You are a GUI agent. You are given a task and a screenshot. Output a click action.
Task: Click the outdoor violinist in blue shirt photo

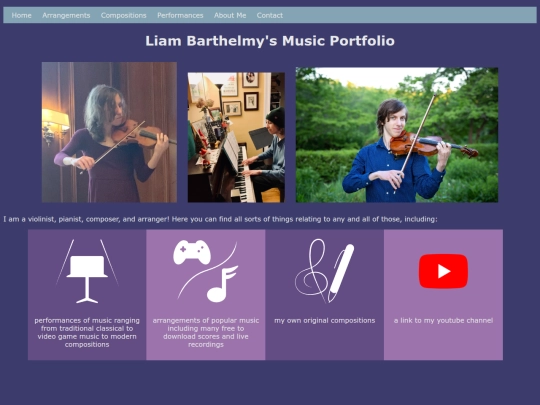(397, 135)
